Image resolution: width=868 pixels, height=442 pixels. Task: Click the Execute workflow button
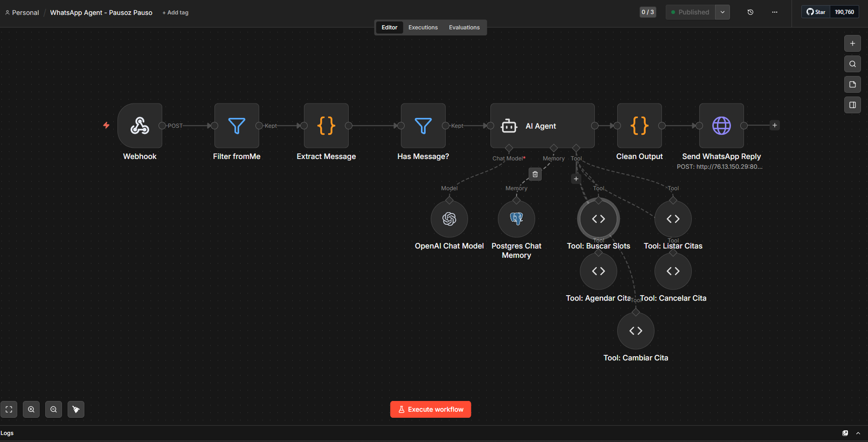click(431, 409)
